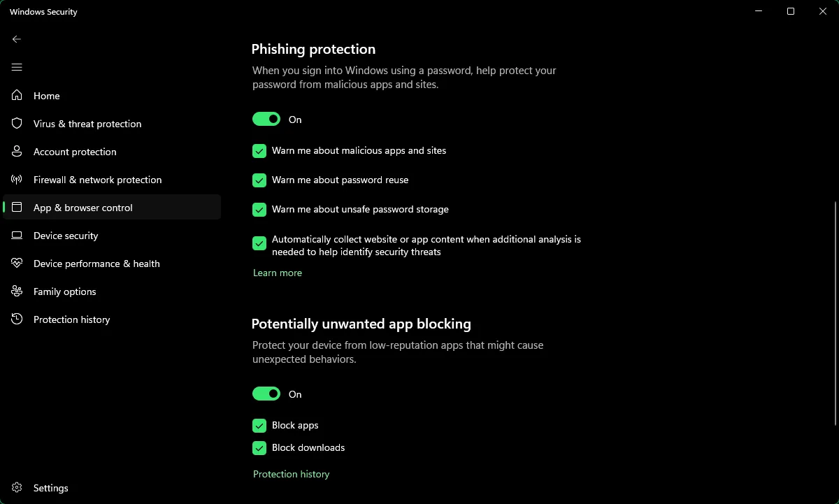Uncheck Warn me about unsafe password storage
Viewport: 839px width, 504px height.
(259, 210)
